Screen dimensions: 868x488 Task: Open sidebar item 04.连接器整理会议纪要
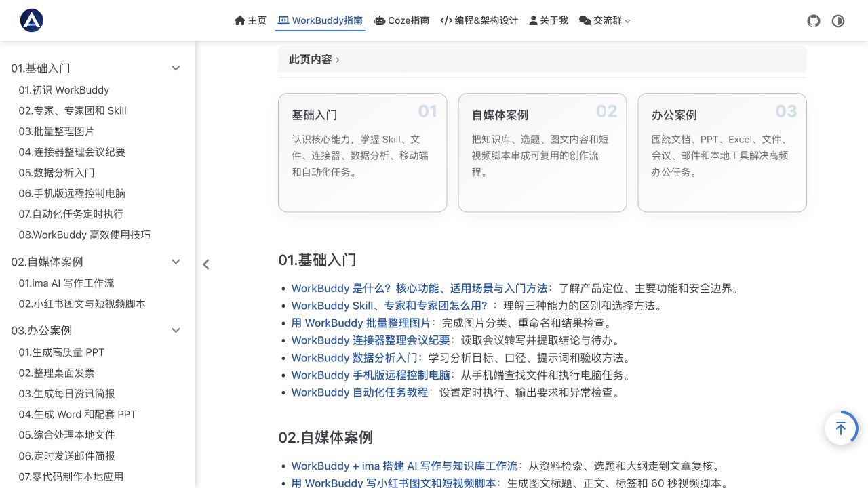point(72,152)
